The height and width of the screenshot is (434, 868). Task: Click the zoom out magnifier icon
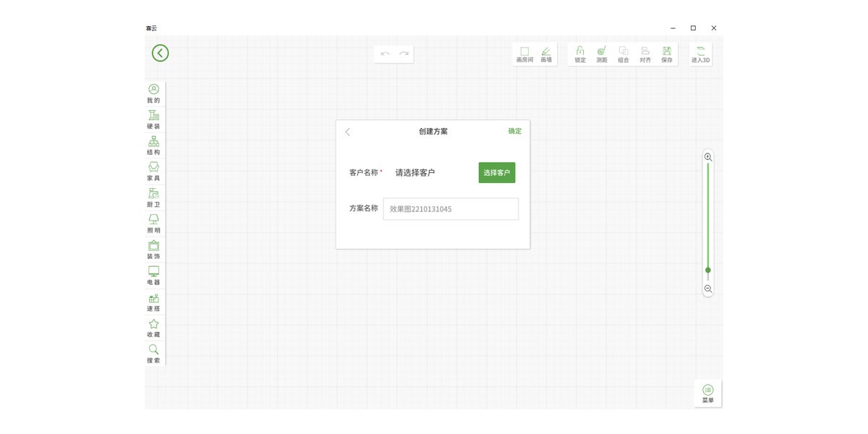(708, 289)
